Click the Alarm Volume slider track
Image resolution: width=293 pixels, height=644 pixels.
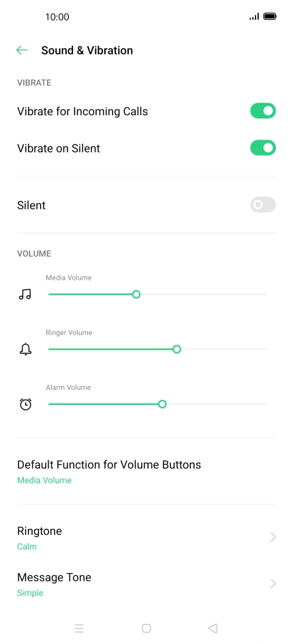(x=157, y=404)
